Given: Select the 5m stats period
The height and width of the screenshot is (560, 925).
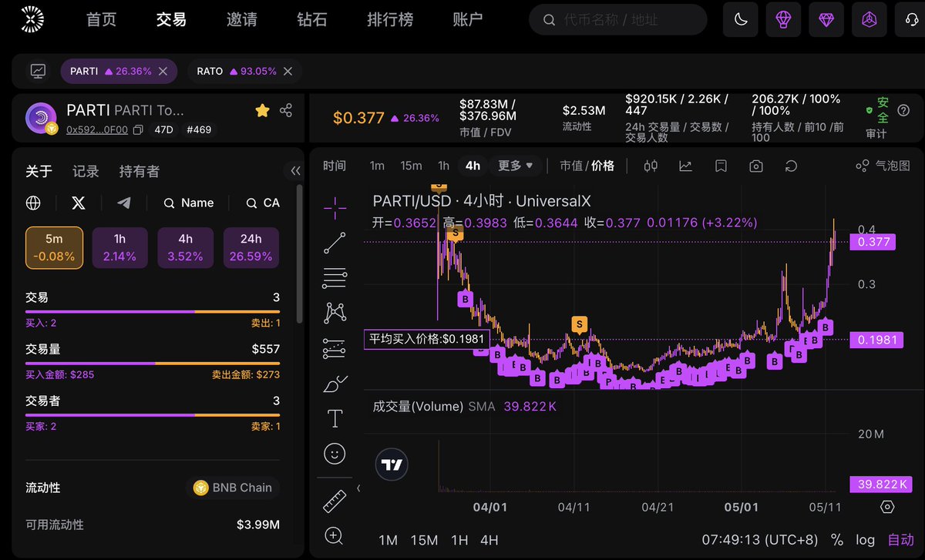Looking at the screenshot, I should coord(54,248).
